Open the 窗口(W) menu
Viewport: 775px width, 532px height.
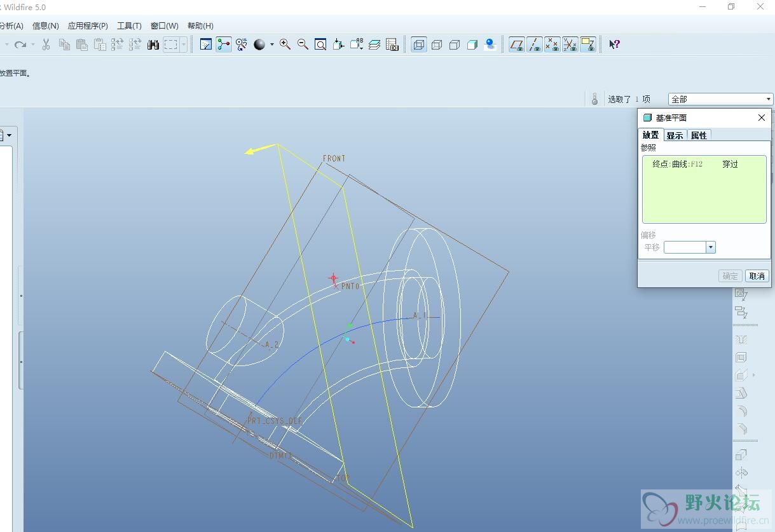click(165, 26)
